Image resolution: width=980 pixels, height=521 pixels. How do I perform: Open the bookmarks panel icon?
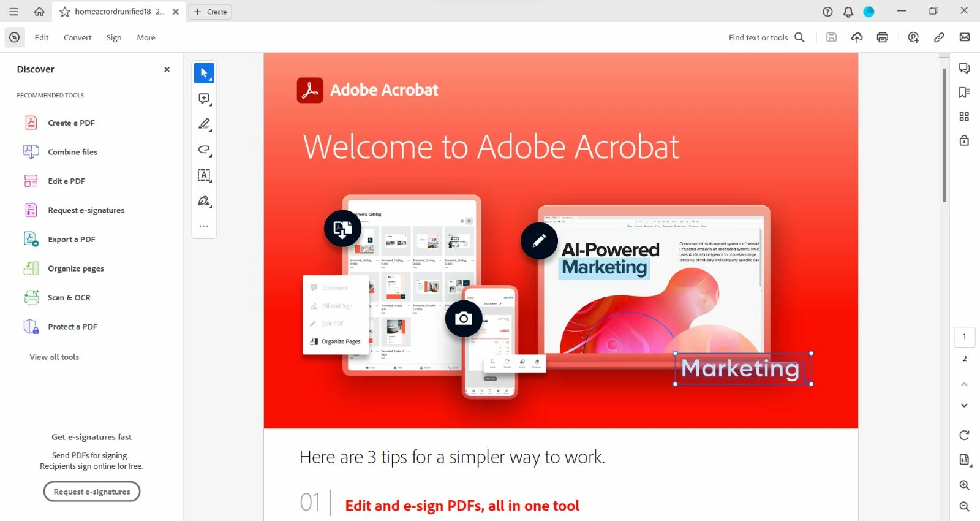click(x=964, y=93)
